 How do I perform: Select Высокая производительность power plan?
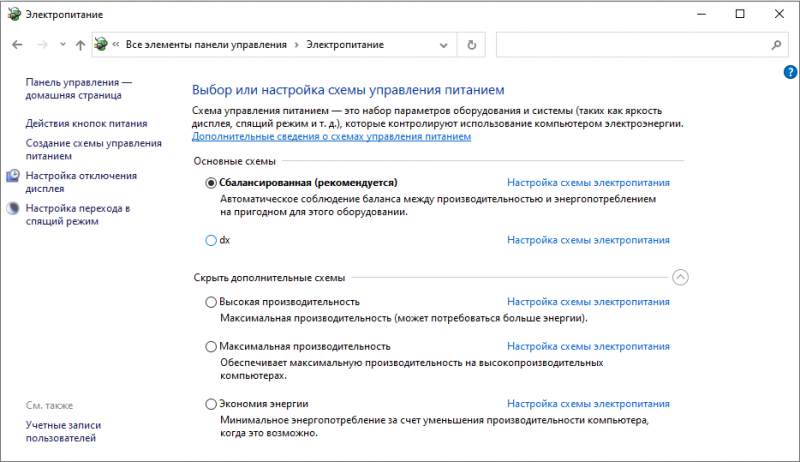coord(211,302)
